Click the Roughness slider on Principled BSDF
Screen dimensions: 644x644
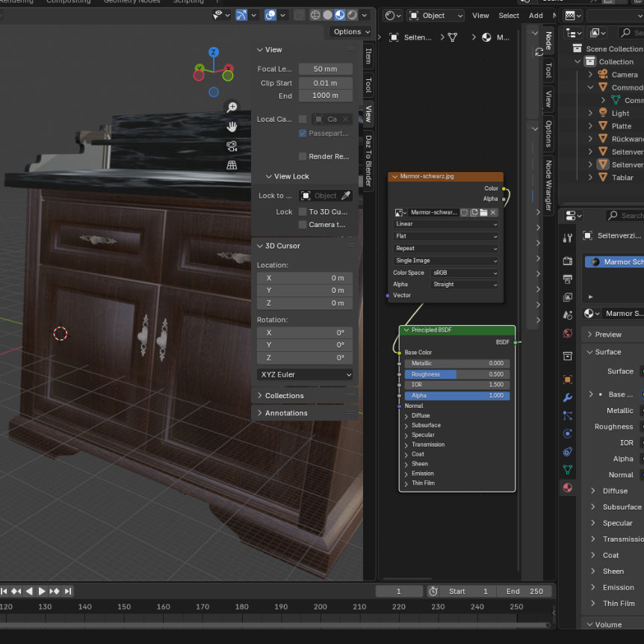[456, 374]
